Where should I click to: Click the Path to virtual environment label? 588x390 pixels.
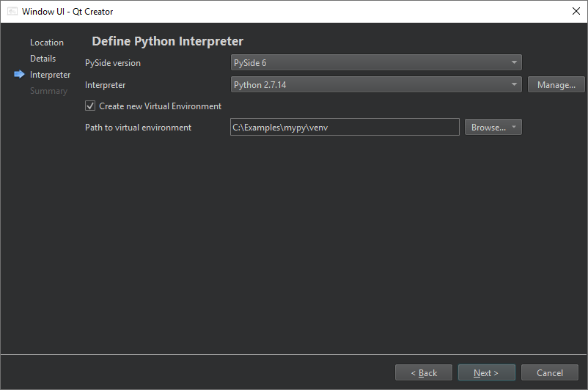point(138,128)
